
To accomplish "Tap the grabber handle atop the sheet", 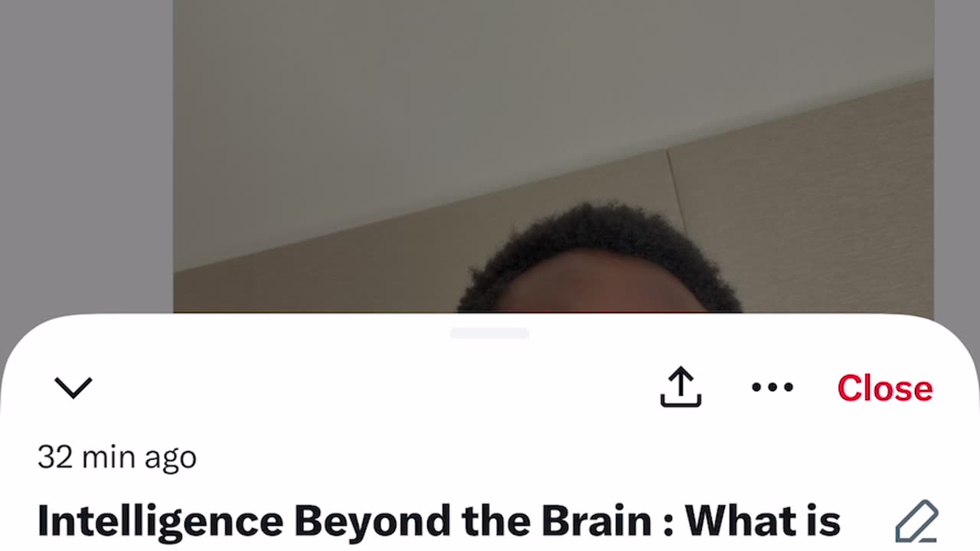I will tap(489, 333).
